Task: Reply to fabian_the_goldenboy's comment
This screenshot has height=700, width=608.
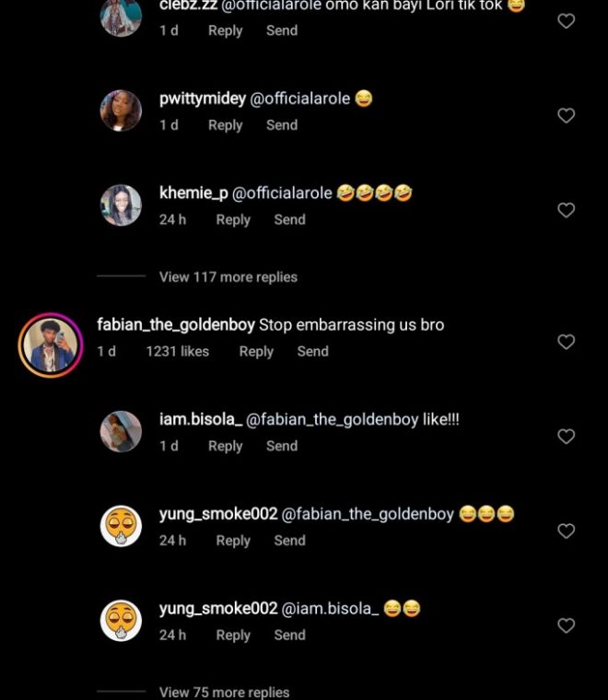Action: pyautogui.click(x=256, y=351)
